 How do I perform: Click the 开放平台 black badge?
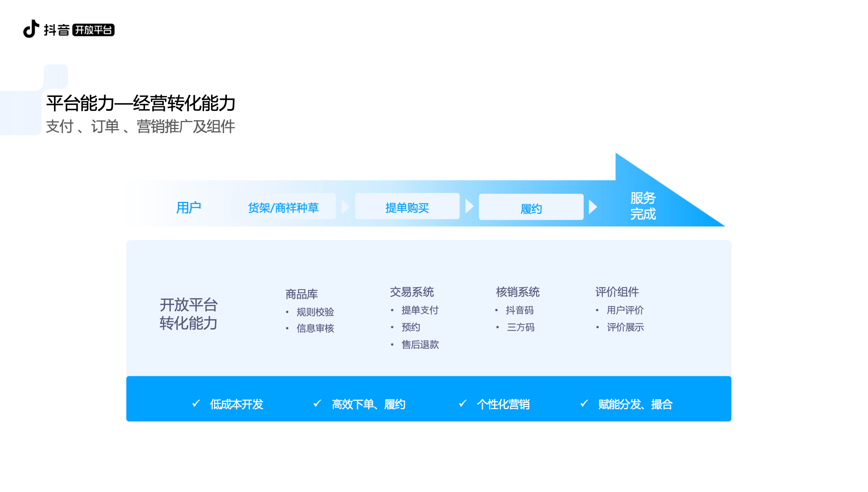tap(93, 30)
